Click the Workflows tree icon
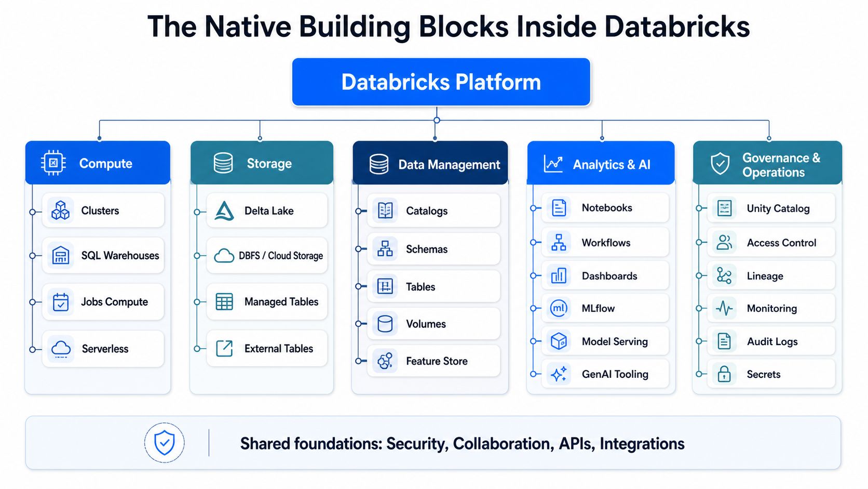 (559, 242)
